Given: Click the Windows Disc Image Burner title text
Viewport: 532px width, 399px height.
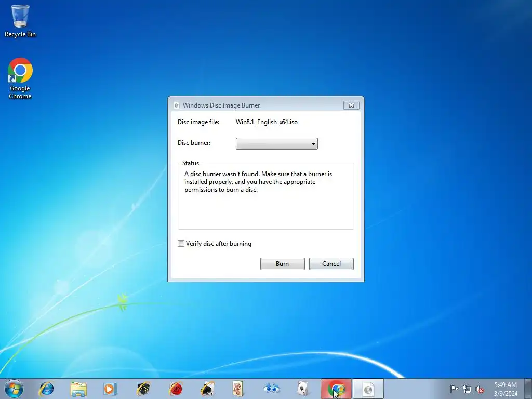Looking at the screenshot, I should point(221,105).
